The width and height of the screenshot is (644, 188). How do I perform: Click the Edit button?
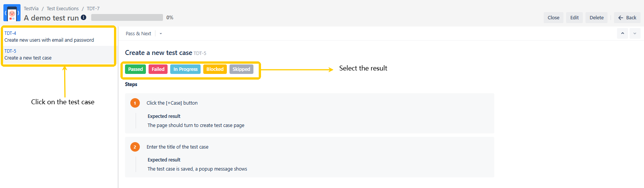[574, 17]
